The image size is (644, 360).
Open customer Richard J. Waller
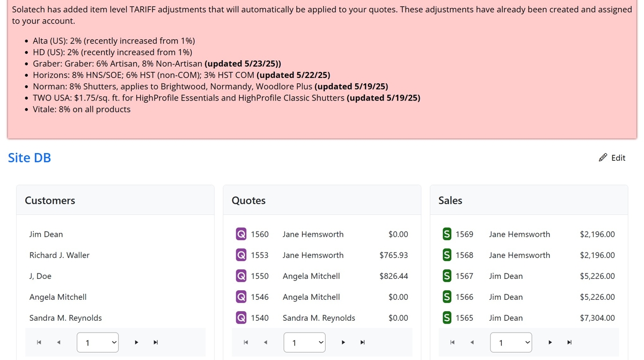[x=60, y=255]
